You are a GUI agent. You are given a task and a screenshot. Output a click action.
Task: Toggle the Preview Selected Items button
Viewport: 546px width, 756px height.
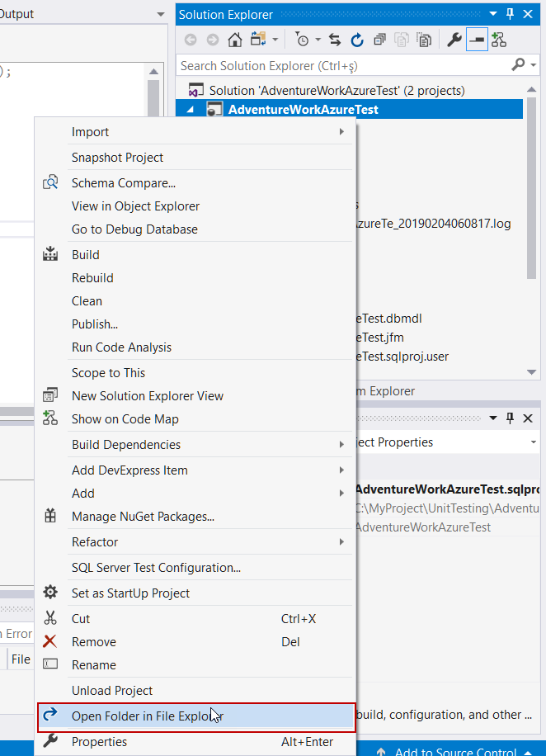[x=477, y=40]
